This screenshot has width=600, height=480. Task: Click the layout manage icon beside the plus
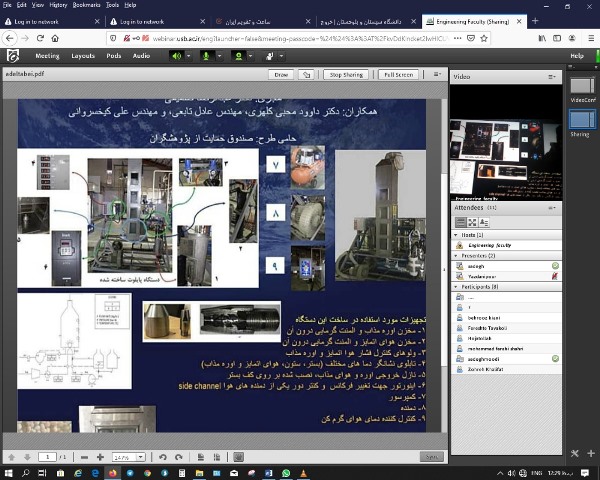pos(574,454)
